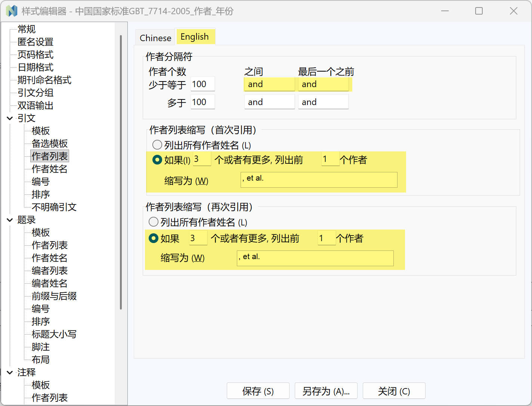This screenshot has height=406, width=532.
Task: Select 作者姓名 under 引文 in tree
Action: tap(49, 169)
